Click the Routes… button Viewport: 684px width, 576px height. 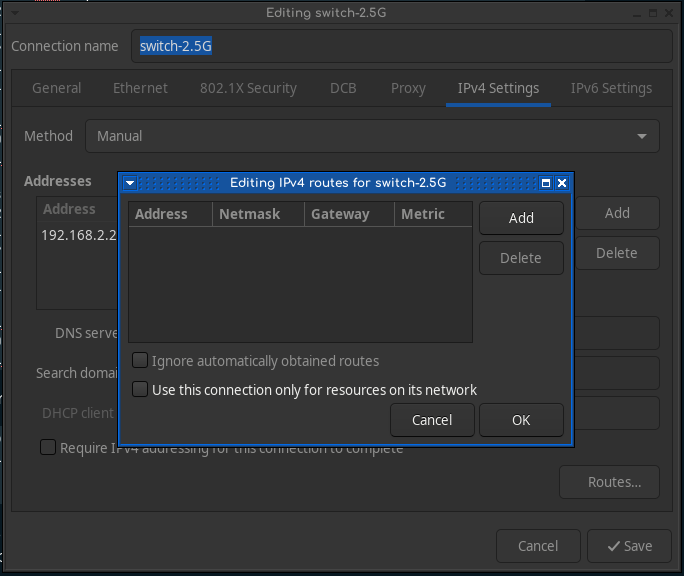coord(609,482)
